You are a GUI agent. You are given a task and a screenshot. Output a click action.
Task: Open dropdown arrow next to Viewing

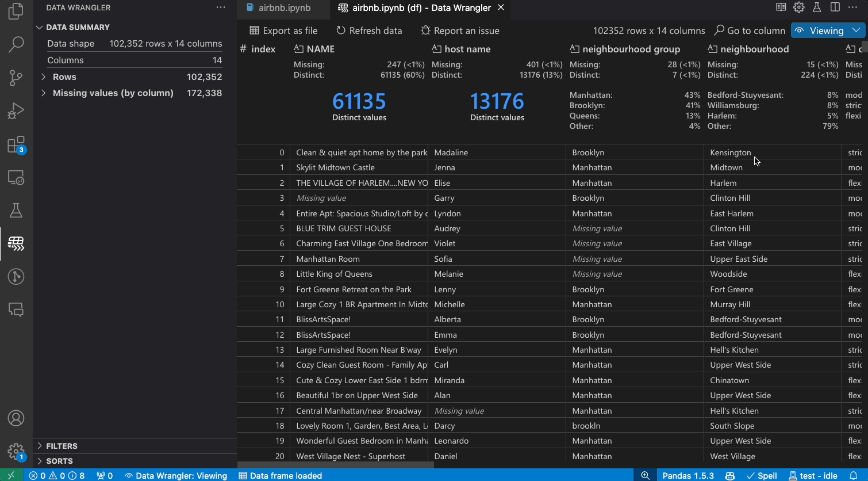[x=856, y=30]
